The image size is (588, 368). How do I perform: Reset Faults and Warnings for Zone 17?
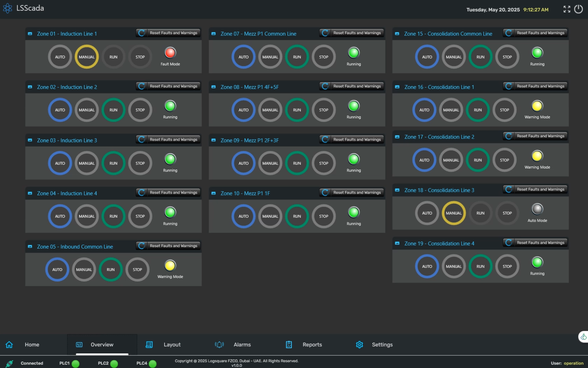(535, 136)
